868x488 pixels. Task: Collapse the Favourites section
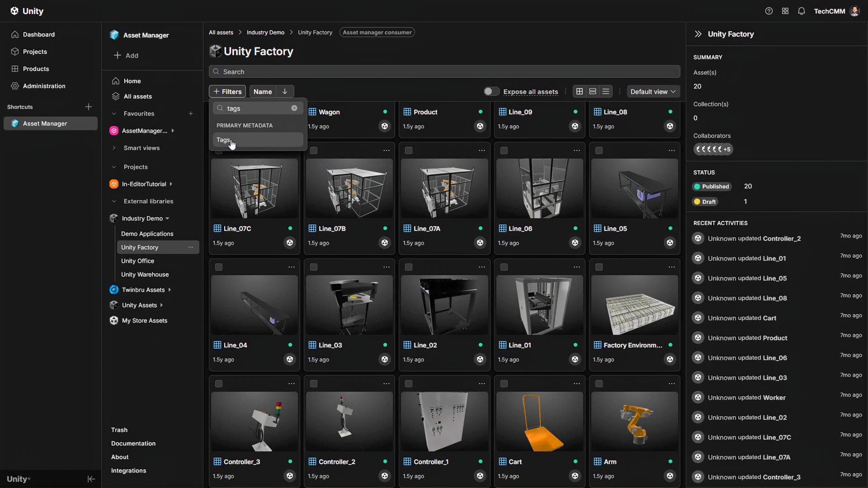[x=114, y=113]
